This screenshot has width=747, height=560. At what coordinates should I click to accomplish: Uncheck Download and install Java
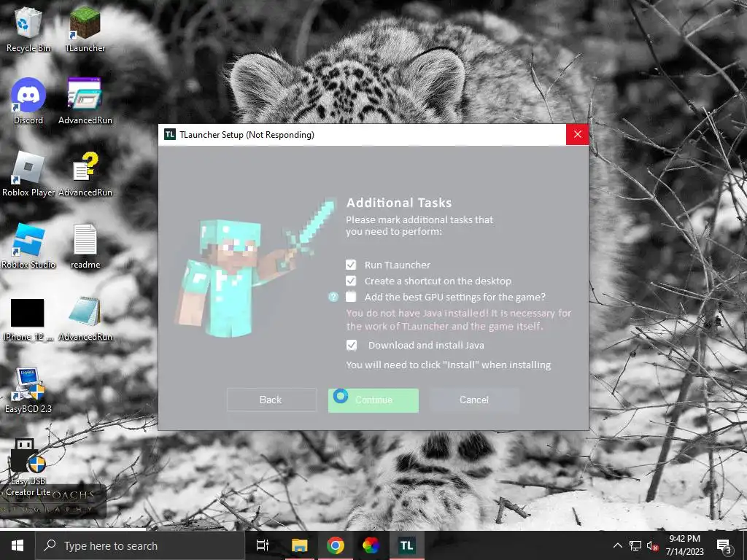[x=352, y=345]
